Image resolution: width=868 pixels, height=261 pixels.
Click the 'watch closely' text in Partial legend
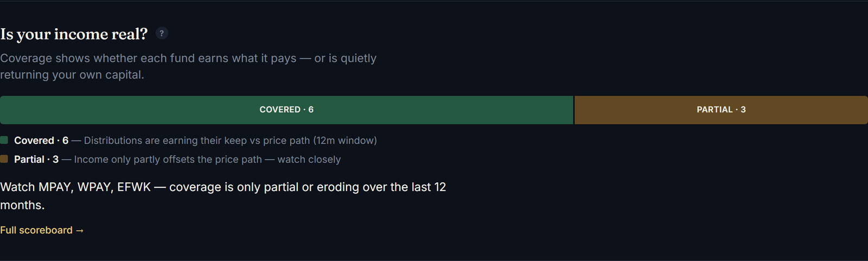[309, 160]
